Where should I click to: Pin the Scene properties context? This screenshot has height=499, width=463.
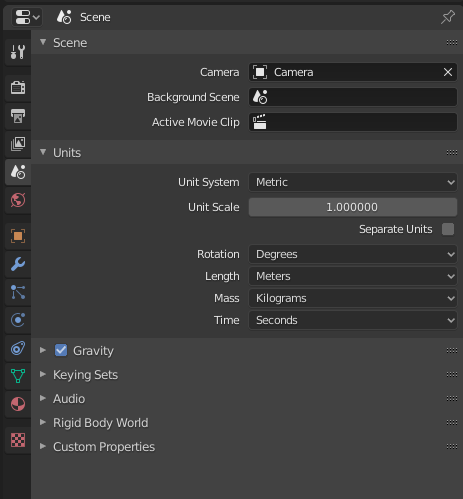tap(448, 17)
